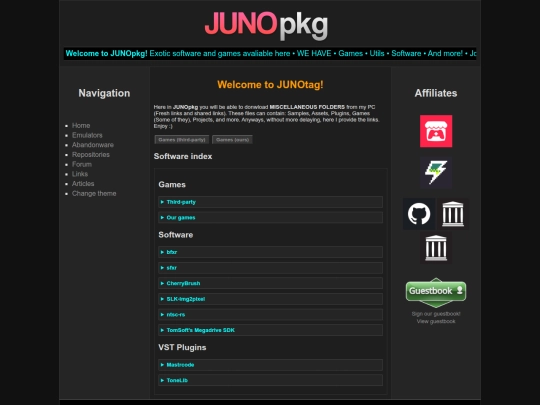540x405 pixels.
Task: Click the VST Plugins heading
Action: click(182, 347)
